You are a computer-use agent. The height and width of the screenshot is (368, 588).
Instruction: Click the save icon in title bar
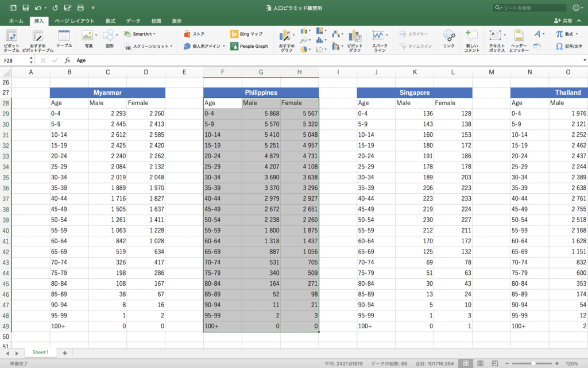(25, 7)
